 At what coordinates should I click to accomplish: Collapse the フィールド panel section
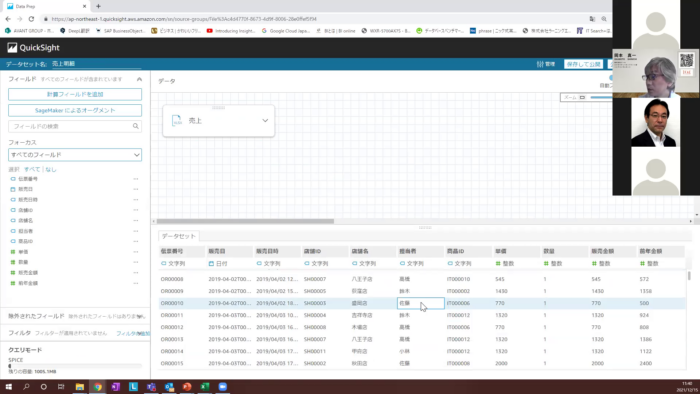(139, 79)
